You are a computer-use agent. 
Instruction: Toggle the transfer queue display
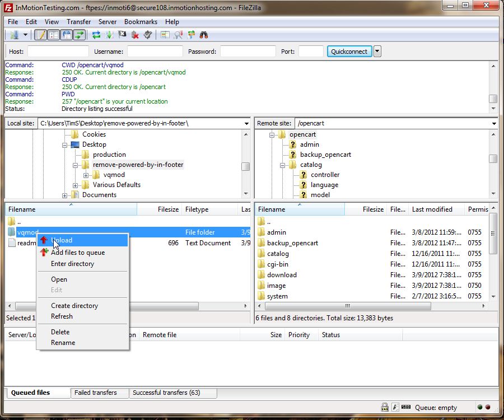80,35
